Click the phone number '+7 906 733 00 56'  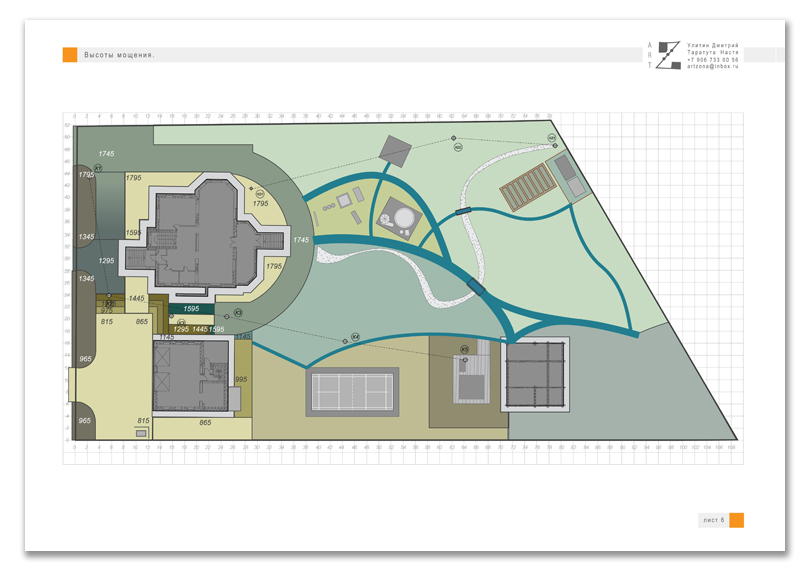pos(713,60)
